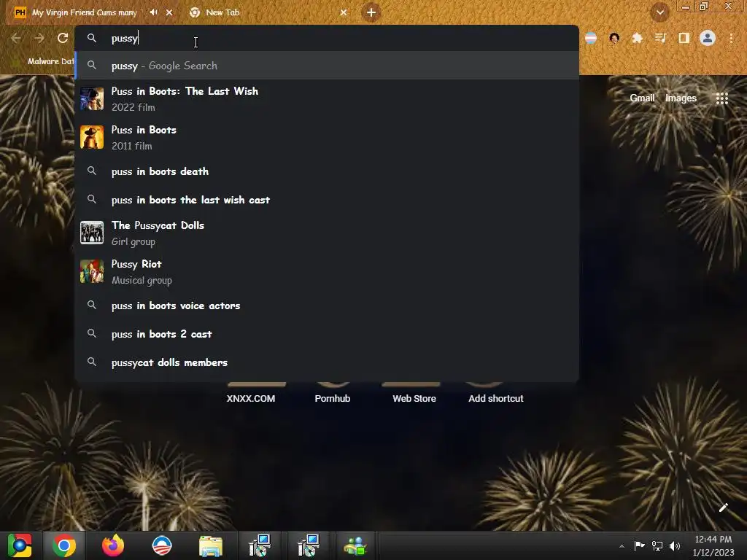Image resolution: width=747 pixels, height=560 pixels.
Task: Go back with the back arrow
Action: click(x=16, y=38)
